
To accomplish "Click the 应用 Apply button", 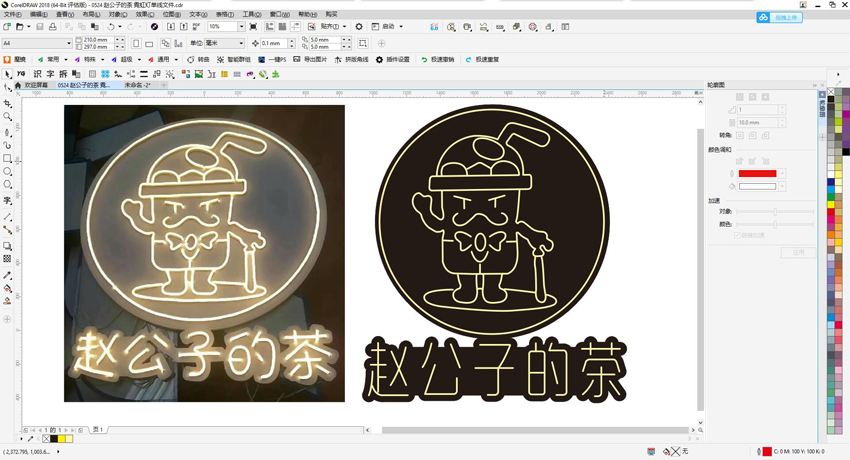I will pos(798,252).
